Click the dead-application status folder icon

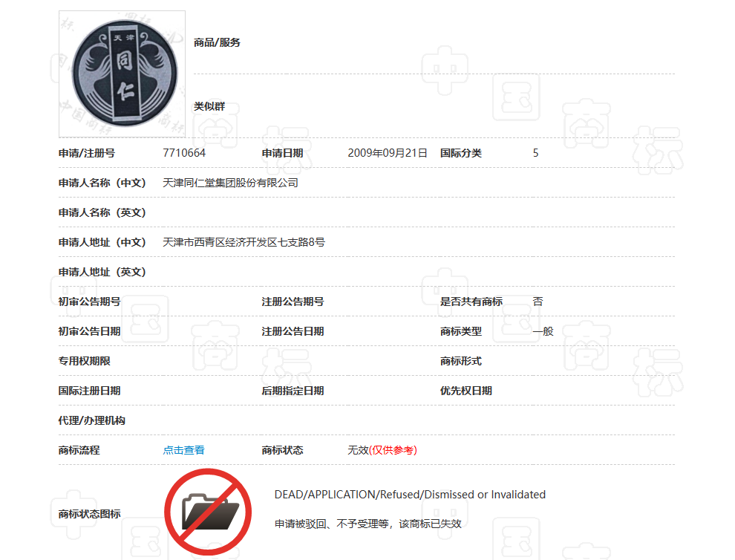pos(208,512)
